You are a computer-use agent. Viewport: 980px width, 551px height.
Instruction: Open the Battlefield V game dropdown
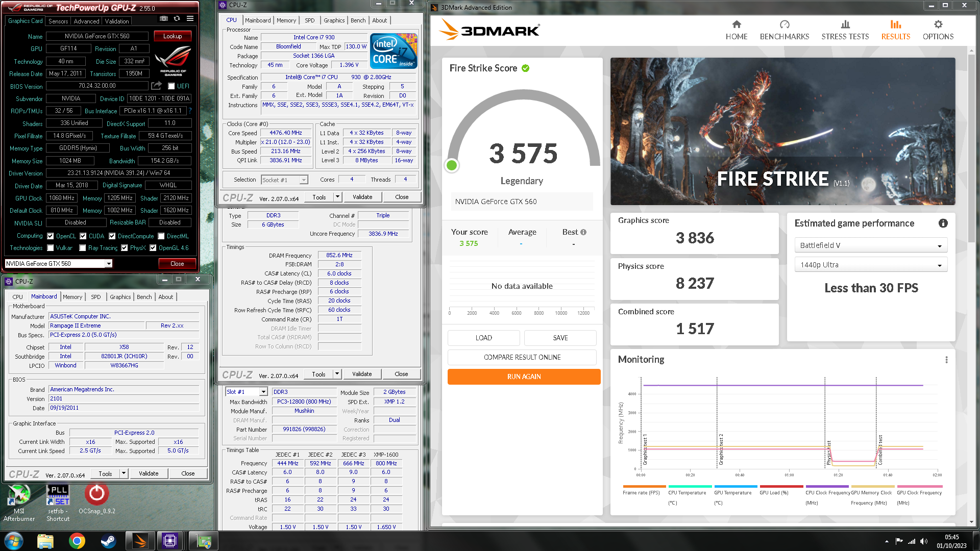tap(871, 245)
